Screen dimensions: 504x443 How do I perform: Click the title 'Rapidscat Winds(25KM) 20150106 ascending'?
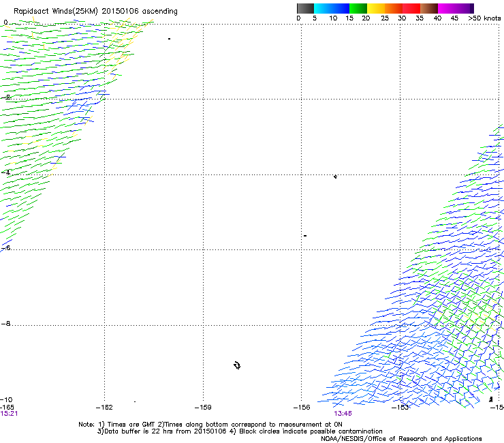pyautogui.click(x=95, y=12)
